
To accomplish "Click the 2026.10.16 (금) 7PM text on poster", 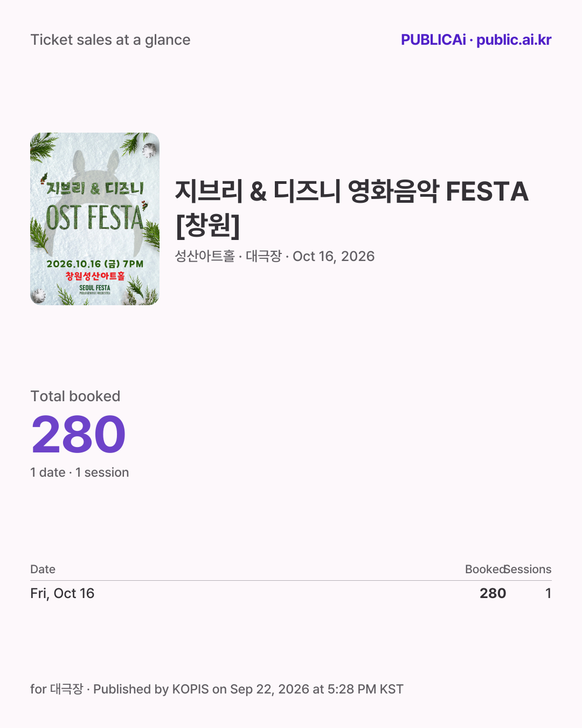I will 95,264.
